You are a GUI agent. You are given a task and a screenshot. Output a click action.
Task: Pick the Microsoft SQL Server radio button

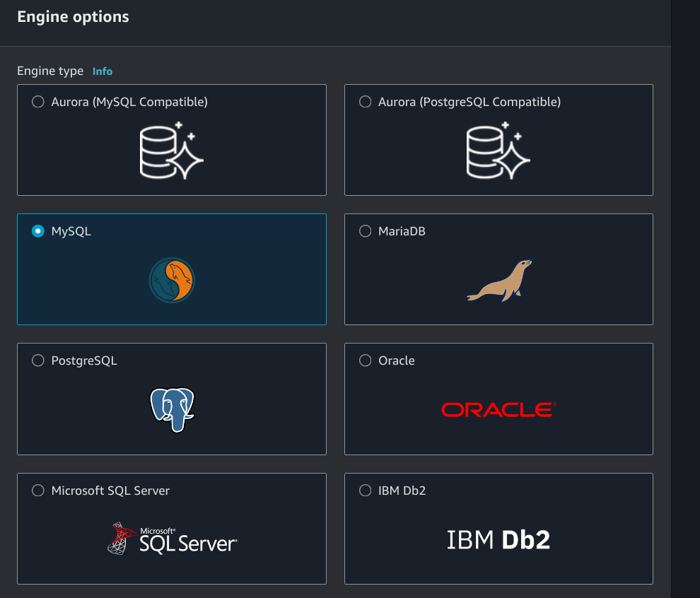[38, 491]
